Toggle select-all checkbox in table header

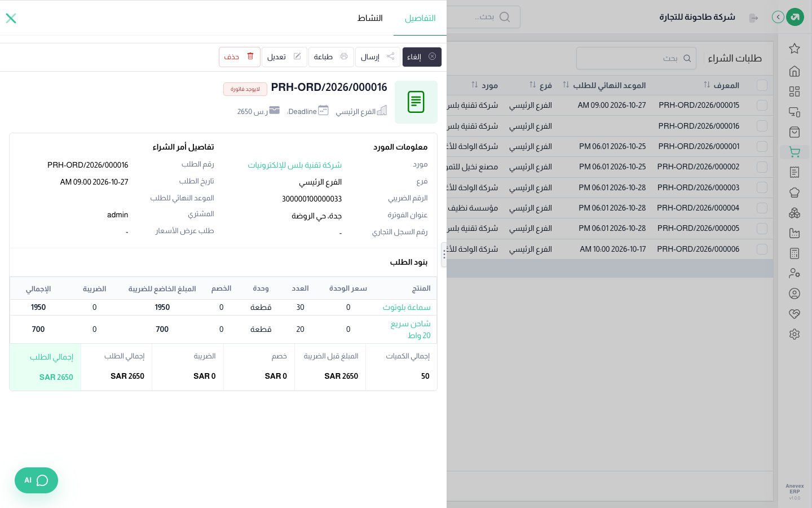click(762, 85)
